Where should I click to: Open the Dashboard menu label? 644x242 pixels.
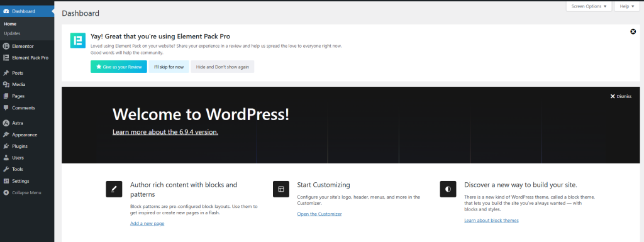point(23,11)
